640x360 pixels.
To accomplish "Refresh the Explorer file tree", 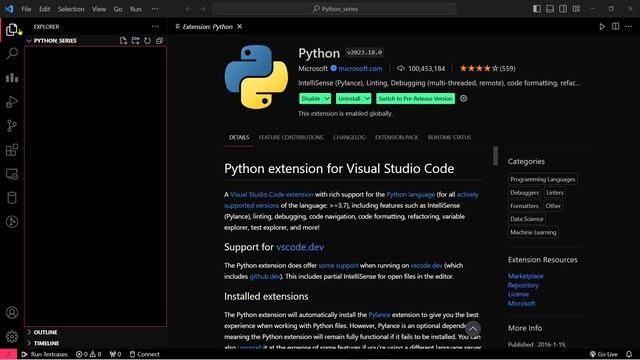I will pos(147,40).
